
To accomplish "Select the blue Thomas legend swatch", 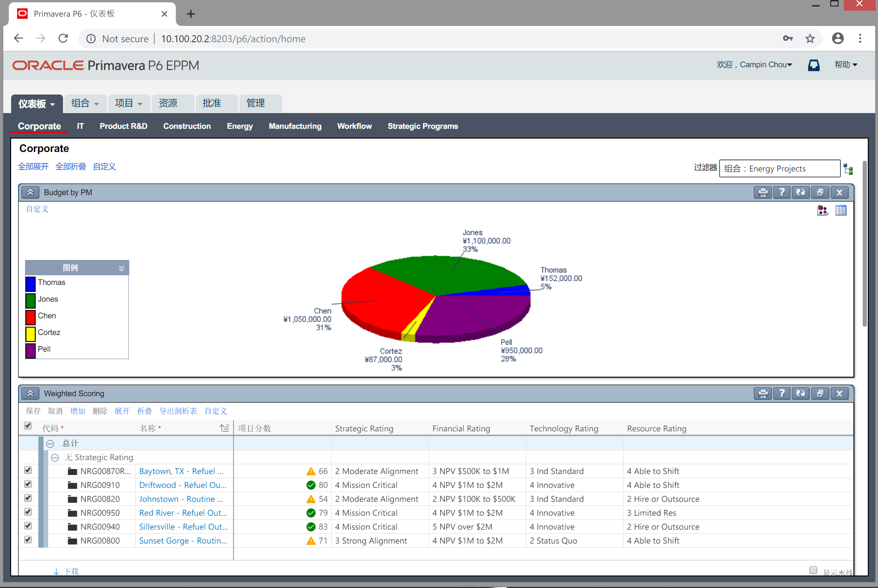I will (x=31, y=283).
